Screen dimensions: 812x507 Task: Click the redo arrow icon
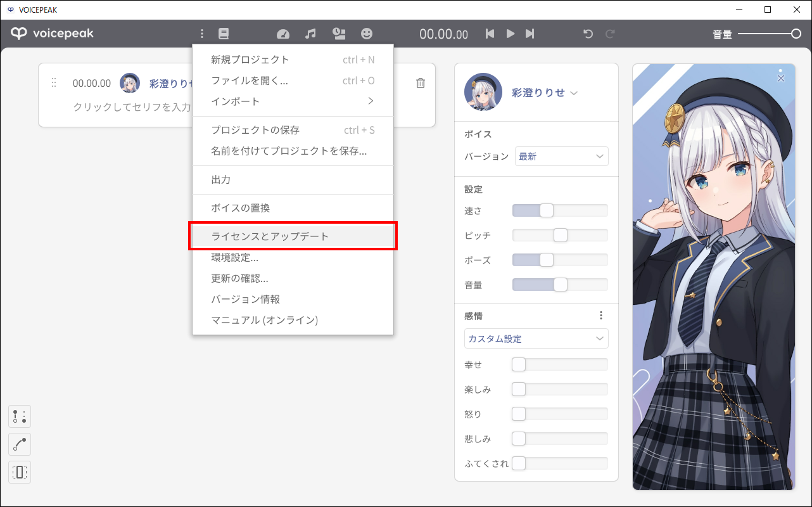click(x=610, y=34)
